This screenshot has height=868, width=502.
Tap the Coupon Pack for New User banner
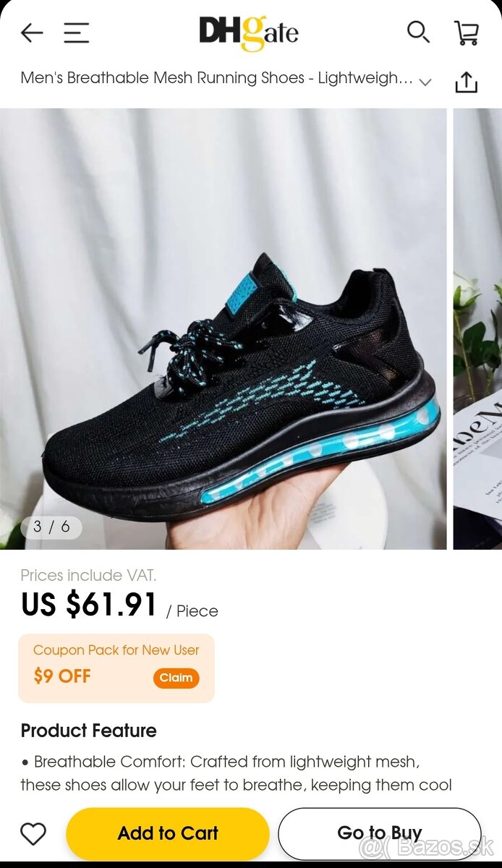(116, 668)
